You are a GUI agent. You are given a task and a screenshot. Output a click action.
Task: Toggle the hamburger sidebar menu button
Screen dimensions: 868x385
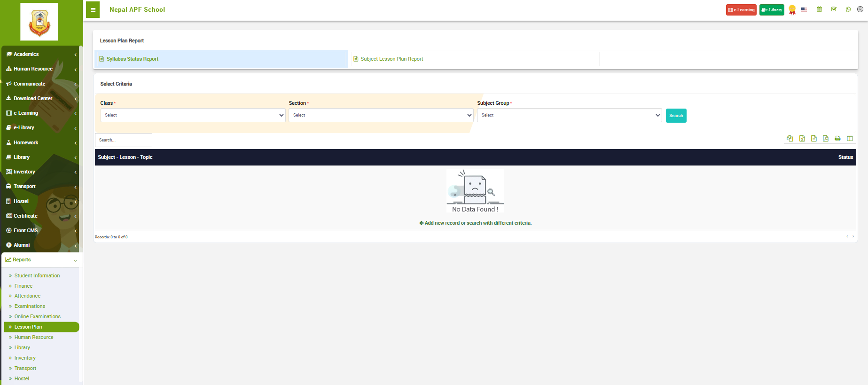coord(93,10)
